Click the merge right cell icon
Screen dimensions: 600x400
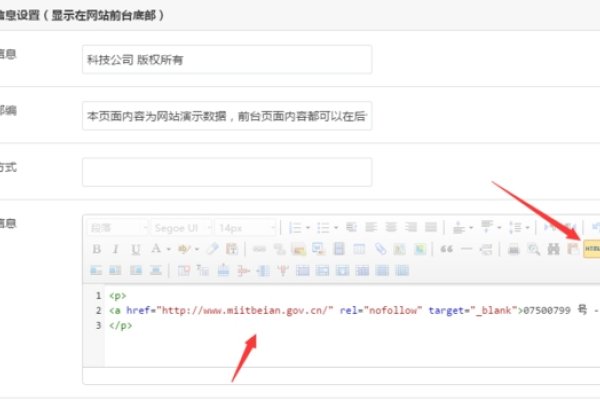coord(322,271)
